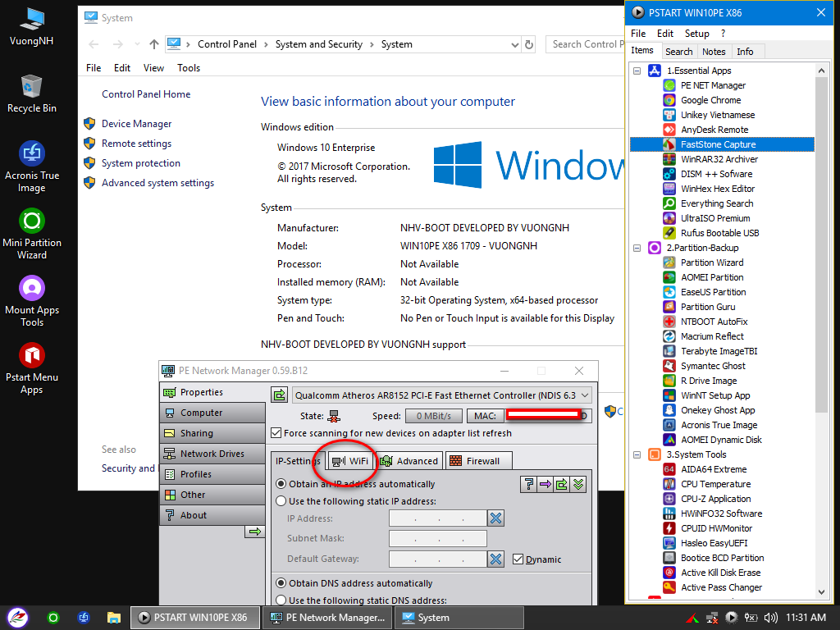Click the Search Control Panel field
The height and width of the screenshot is (630, 840).
click(585, 44)
